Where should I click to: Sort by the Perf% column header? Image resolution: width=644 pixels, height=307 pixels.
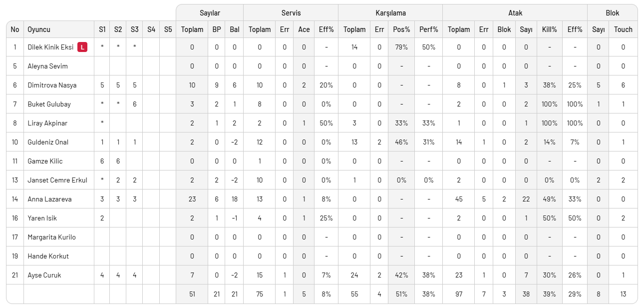(x=429, y=29)
